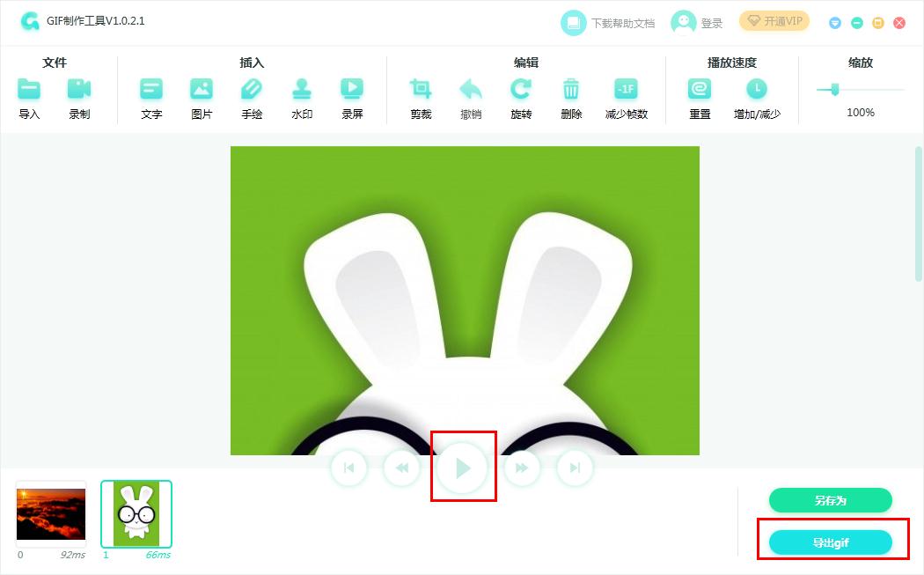Open the 图片 insert image tool

(x=202, y=94)
